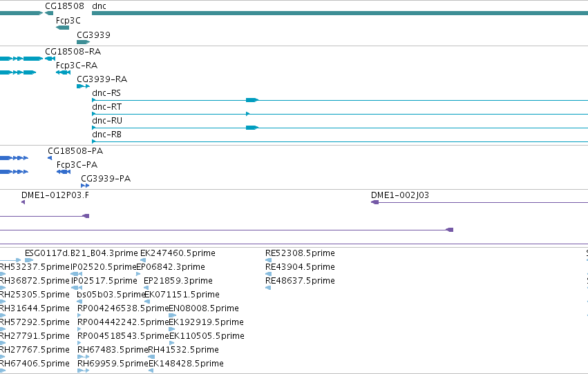Click the DME1-002J03 label
Viewport: 588px width, 374px height.
point(400,195)
